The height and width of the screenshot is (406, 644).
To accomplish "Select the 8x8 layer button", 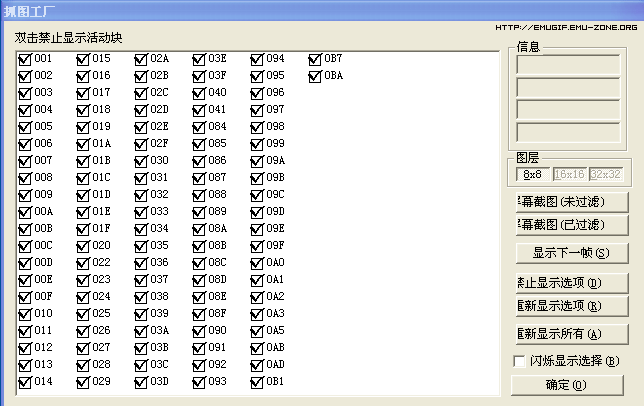I will pyautogui.click(x=533, y=174).
